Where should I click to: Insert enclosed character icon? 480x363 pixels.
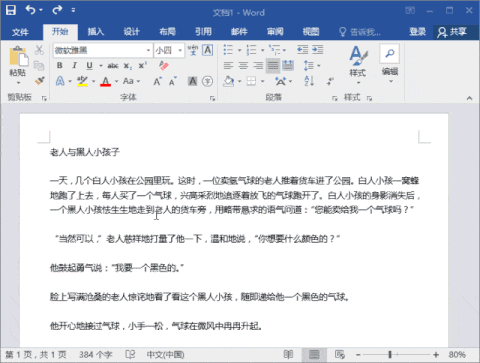tap(207, 81)
